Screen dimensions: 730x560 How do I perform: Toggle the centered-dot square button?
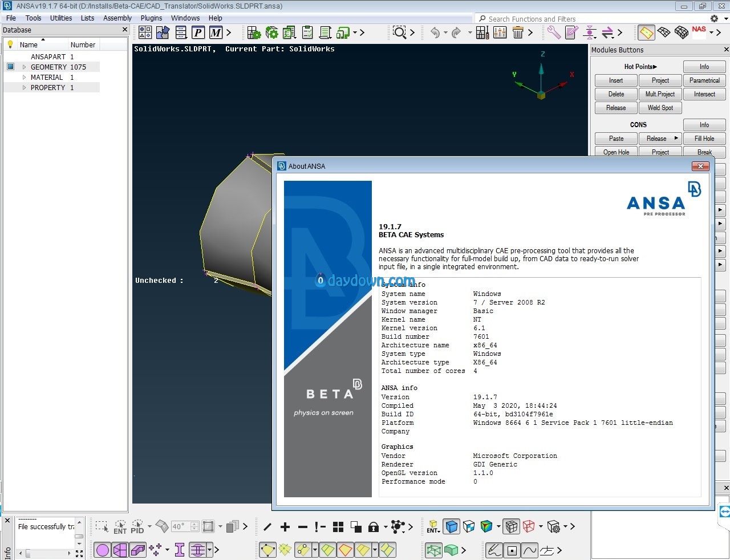click(512, 550)
